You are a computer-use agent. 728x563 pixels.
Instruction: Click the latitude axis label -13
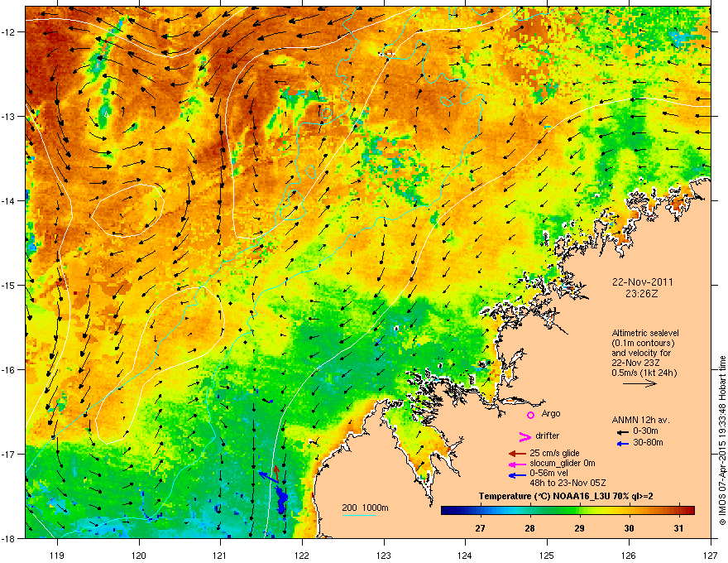(9, 117)
